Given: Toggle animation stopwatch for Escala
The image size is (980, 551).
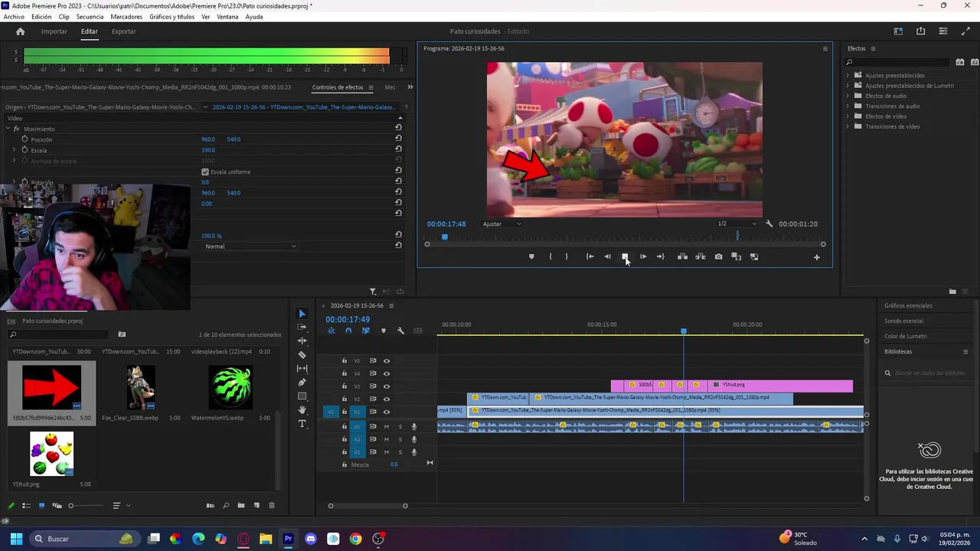Looking at the screenshot, I should pos(24,150).
